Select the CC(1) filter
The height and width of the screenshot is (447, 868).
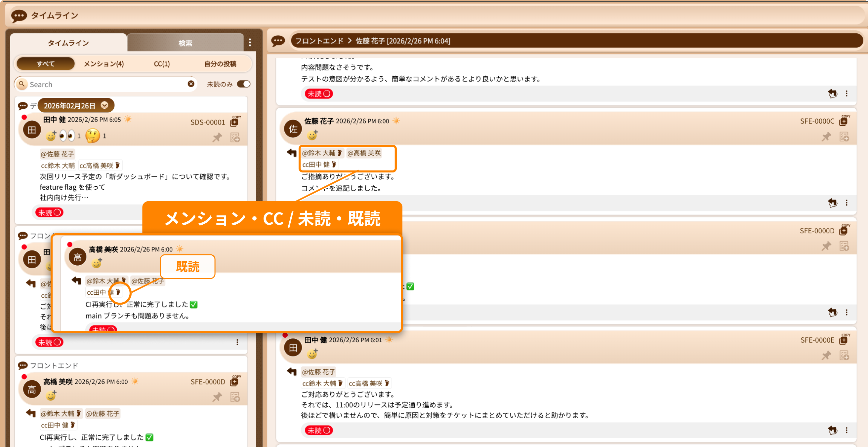click(x=162, y=64)
